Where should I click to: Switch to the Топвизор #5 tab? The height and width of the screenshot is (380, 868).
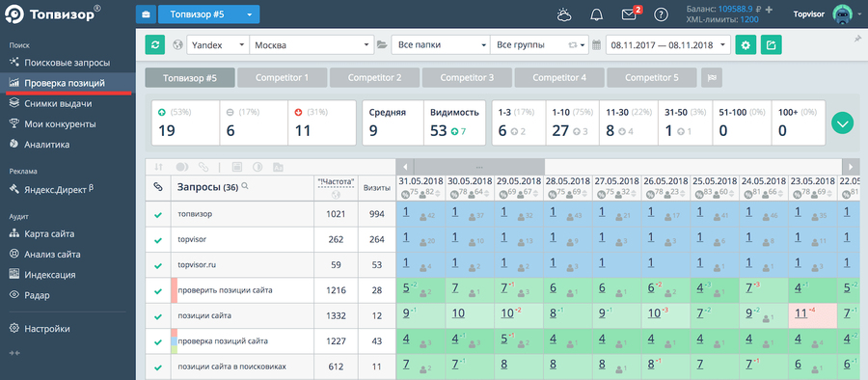[x=190, y=77]
